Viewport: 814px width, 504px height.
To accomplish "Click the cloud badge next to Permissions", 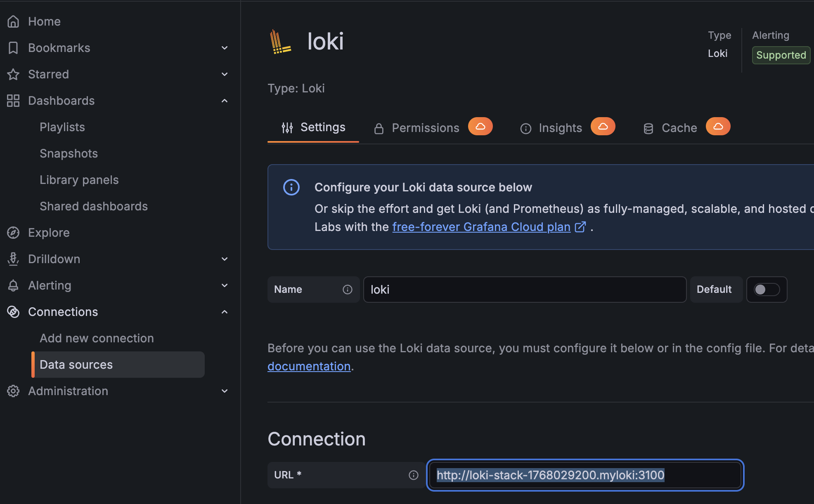I will coord(480,127).
